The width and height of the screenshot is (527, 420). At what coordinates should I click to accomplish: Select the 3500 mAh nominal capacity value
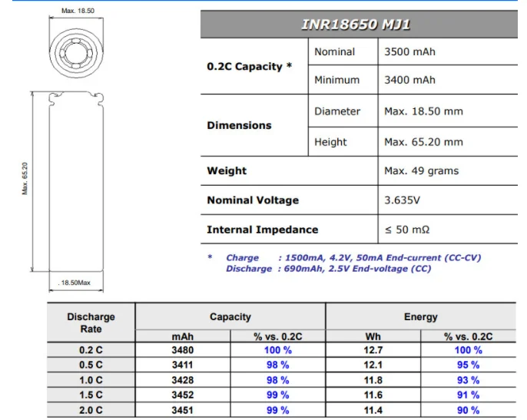click(410, 52)
